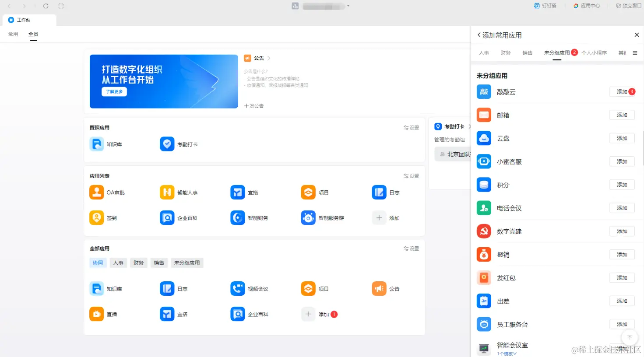Filter 全部应用 by 人事 tag
The image size is (644, 357).
coord(118,263)
